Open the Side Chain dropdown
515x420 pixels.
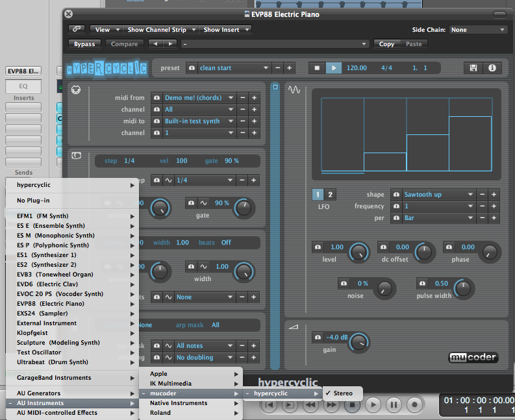(477, 30)
